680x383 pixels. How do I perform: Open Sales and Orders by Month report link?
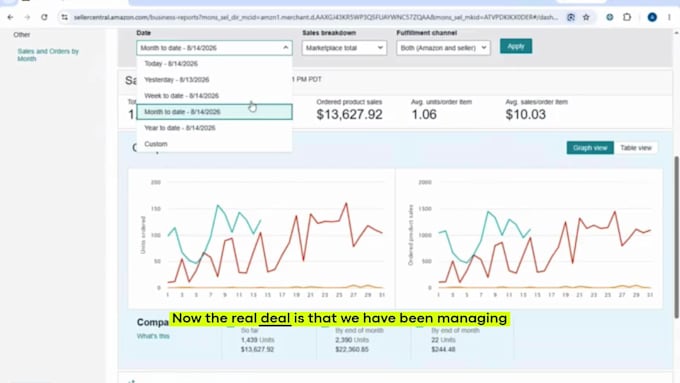point(48,55)
